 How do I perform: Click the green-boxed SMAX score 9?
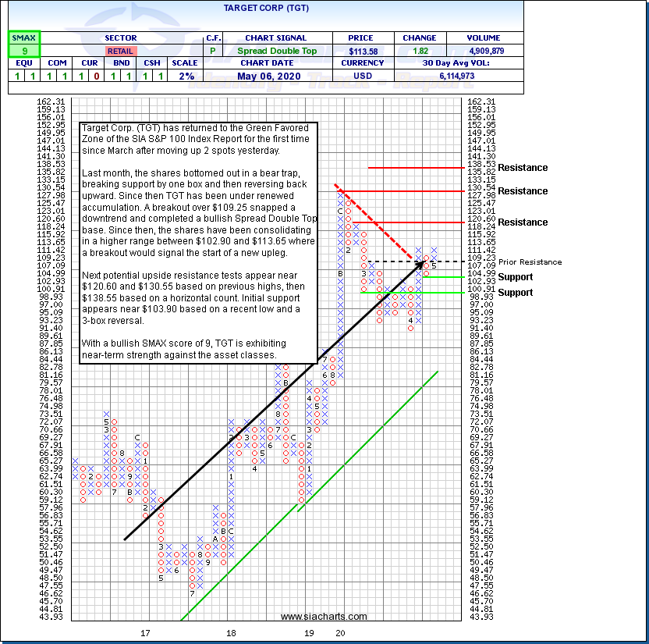click(24, 51)
